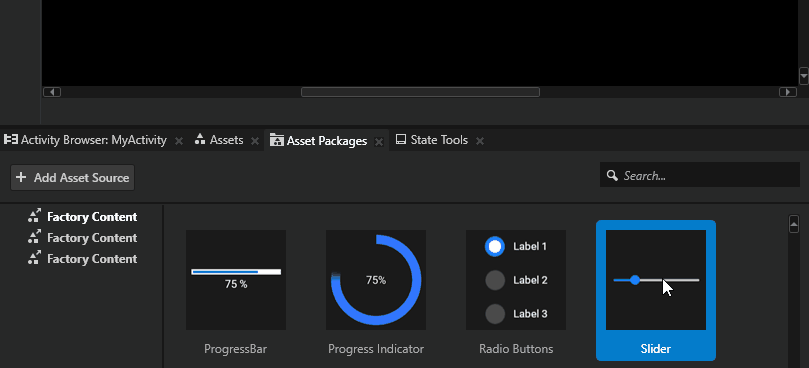Image resolution: width=809 pixels, height=368 pixels.
Task: Click the asset list scroll up arrow
Action: coord(794,225)
